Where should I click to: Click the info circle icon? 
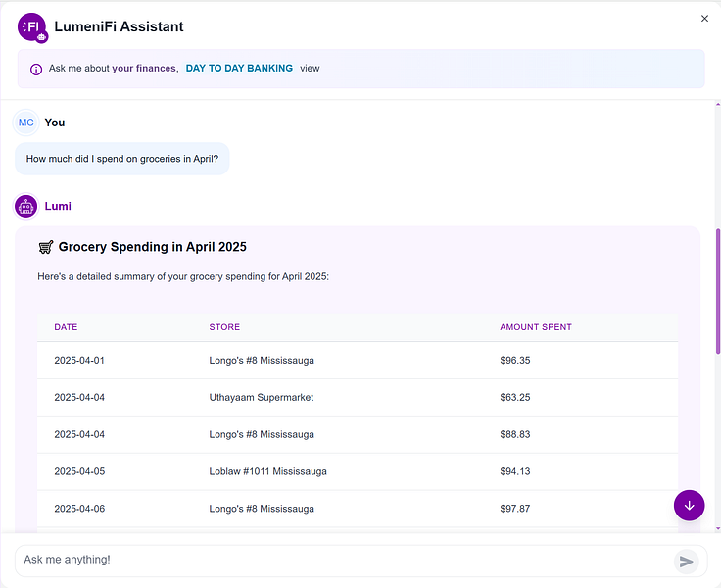pos(36,69)
